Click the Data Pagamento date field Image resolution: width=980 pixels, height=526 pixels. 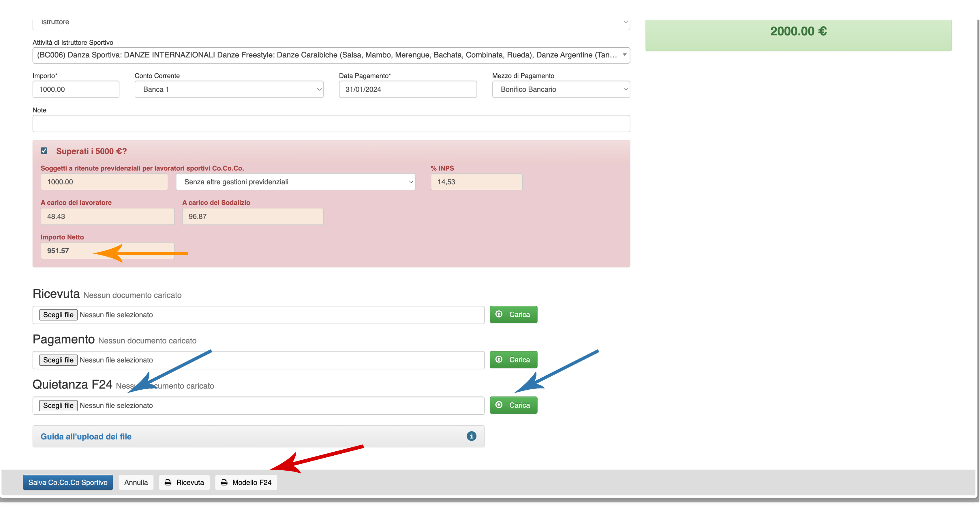coord(408,89)
